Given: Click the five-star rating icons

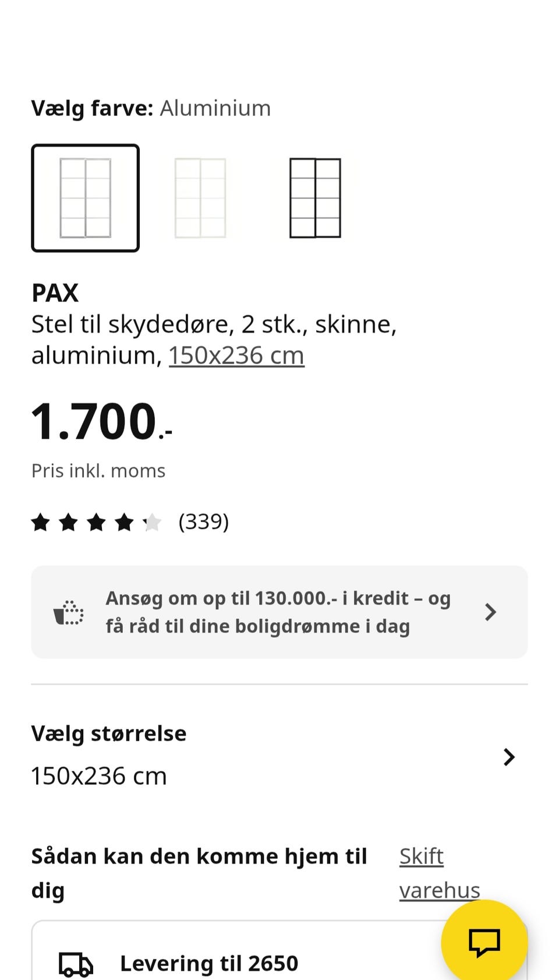Looking at the screenshot, I should pos(96,522).
